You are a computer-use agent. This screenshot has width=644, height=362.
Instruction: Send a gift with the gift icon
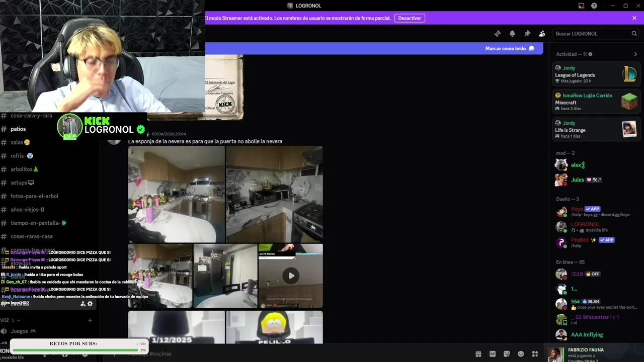click(x=478, y=354)
